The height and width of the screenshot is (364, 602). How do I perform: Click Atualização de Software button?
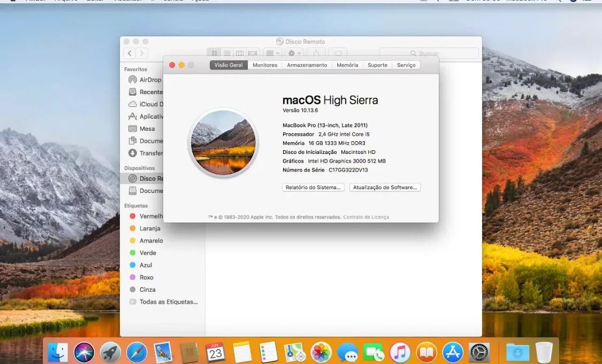(x=385, y=188)
